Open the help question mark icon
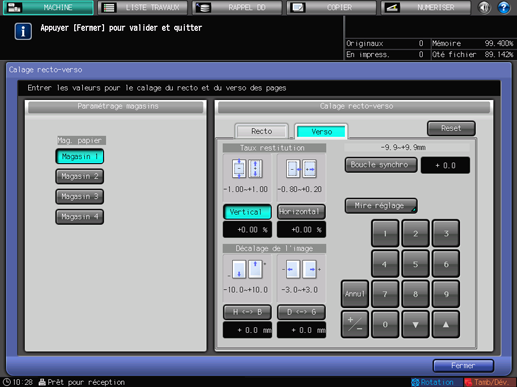Viewport: 517px width, 387px height. point(504,7)
